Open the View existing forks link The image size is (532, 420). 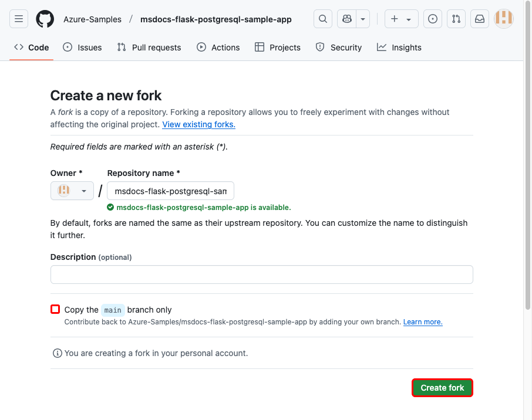[198, 124]
